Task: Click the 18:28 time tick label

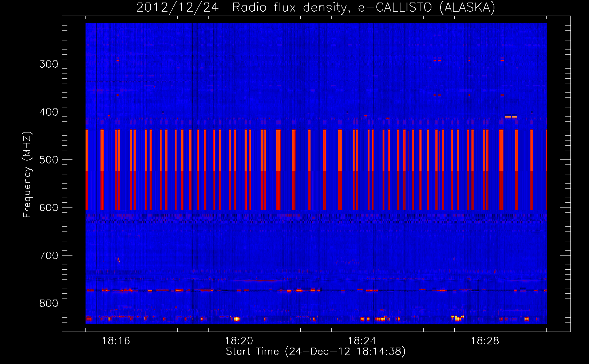Action: click(x=485, y=341)
